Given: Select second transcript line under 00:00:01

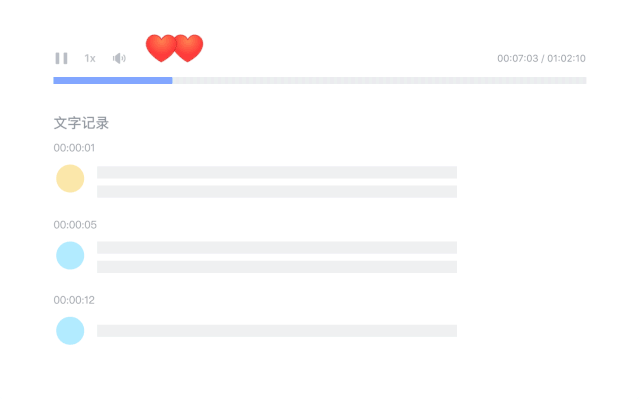Looking at the screenshot, I should 277,192.
